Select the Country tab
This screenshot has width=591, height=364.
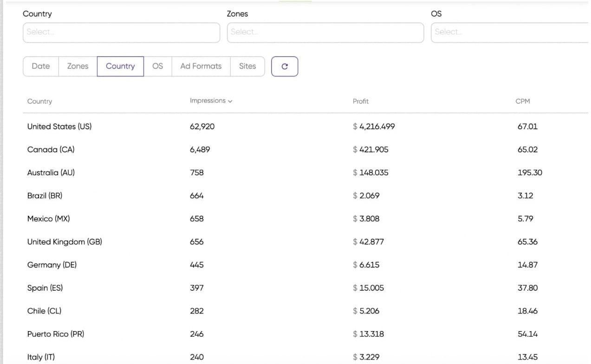pyautogui.click(x=120, y=66)
